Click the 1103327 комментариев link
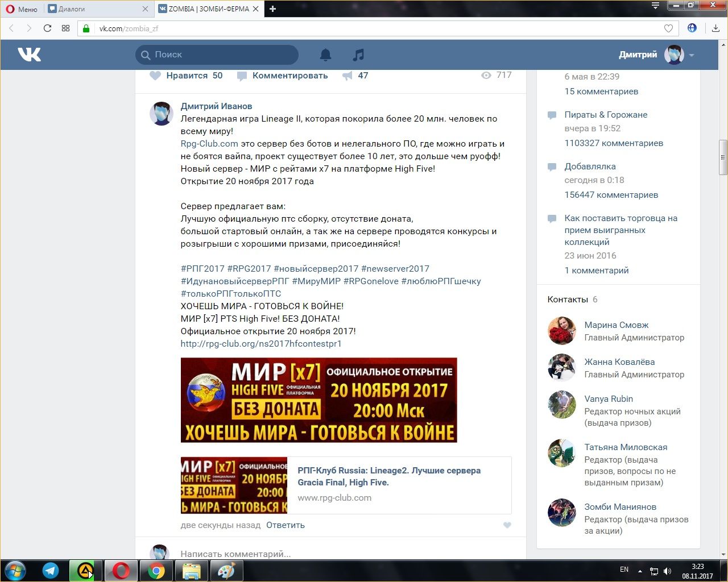 pos(614,143)
